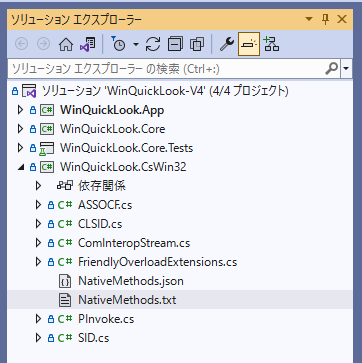Click the C# icon of WinQuickLook.CsWin32

47,167
